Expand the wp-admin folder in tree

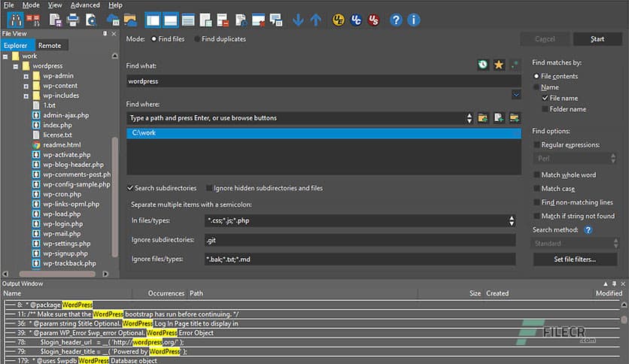(26, 76)
